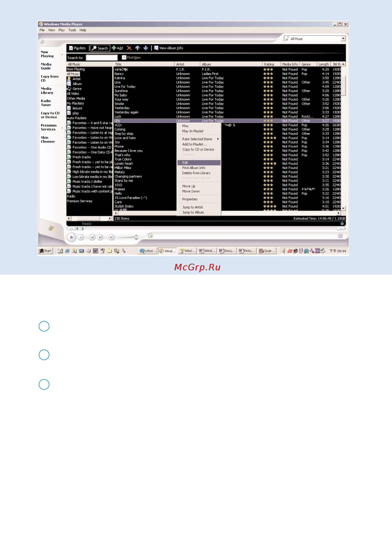This screenshot has width=392, height=534.
Task: Click the Stop button in player controls
Action: 81,237
